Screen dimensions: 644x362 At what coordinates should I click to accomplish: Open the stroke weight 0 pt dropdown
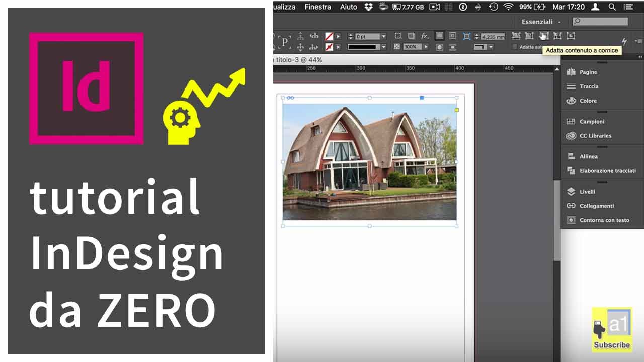(x=383, y=36)
